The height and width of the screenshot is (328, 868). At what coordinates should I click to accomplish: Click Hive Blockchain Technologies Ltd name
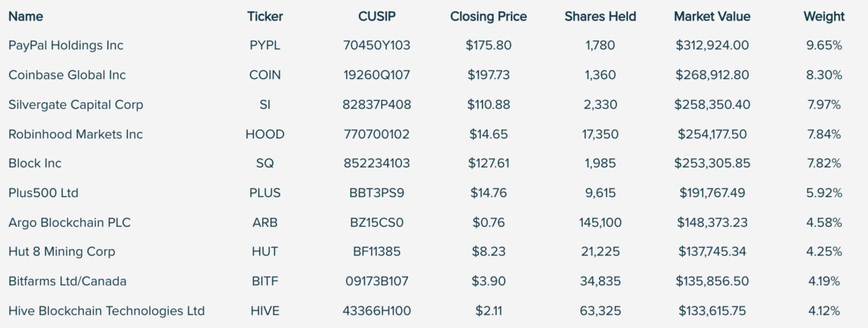tap(106, 311)
